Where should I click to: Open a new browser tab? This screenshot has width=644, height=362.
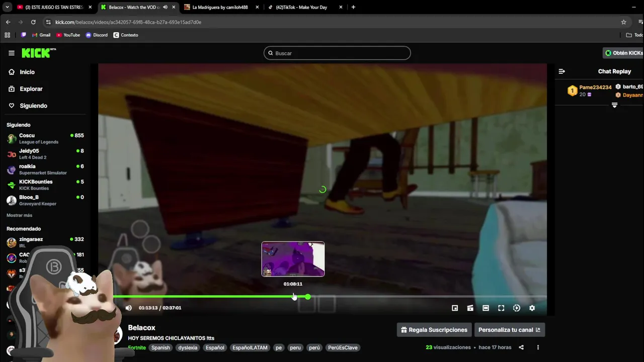coord(353,7)
